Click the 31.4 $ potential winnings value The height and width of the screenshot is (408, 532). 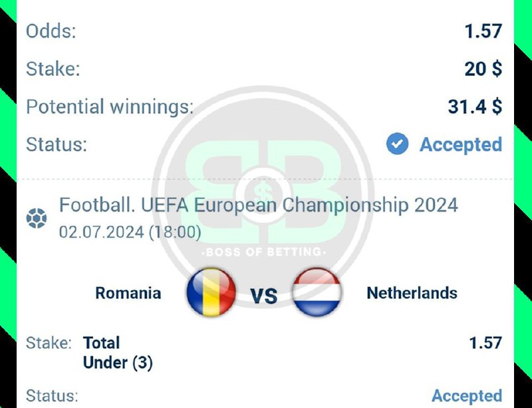click(475, 106)
